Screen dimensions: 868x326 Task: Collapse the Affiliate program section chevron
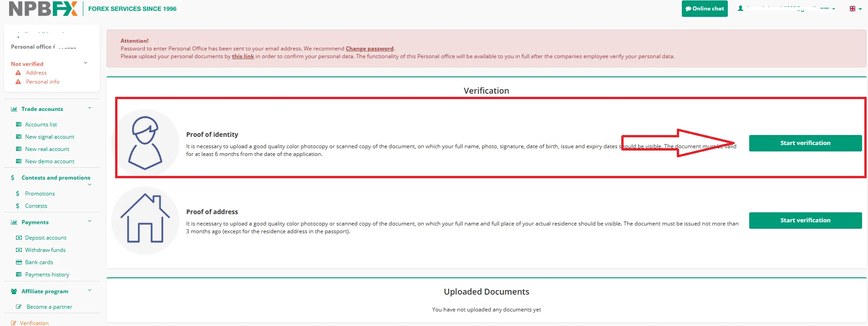pos(90,291)
